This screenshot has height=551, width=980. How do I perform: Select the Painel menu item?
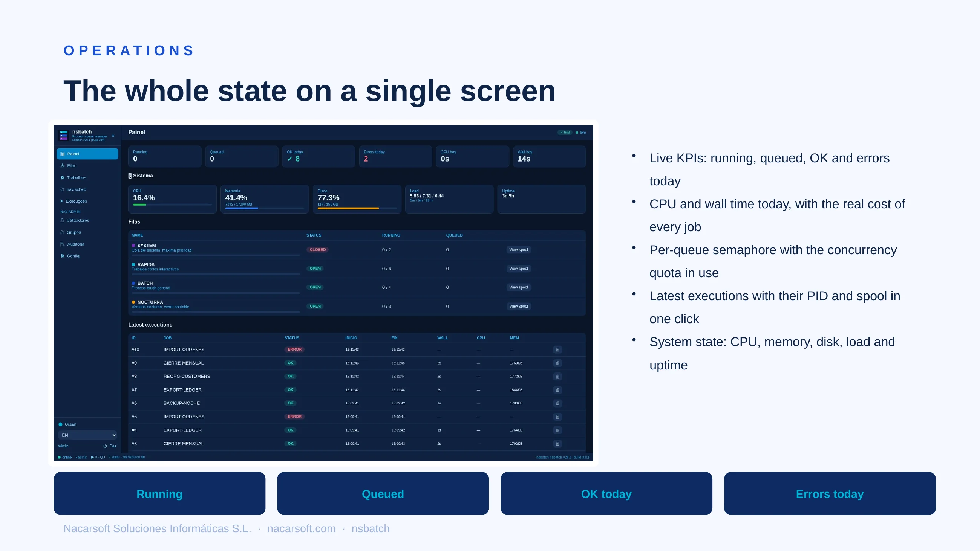(x=87, y=154)
